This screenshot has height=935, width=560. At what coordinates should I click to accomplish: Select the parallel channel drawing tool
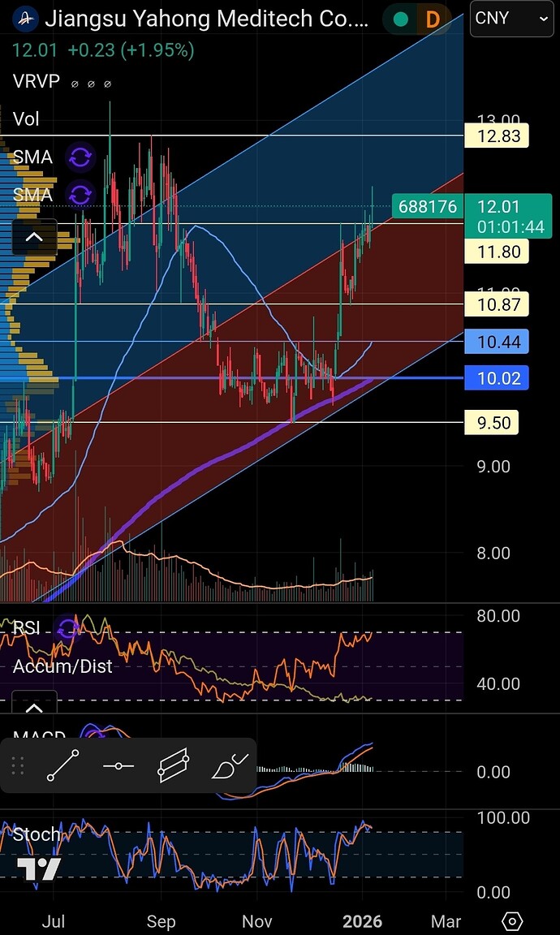coord(173,765)
